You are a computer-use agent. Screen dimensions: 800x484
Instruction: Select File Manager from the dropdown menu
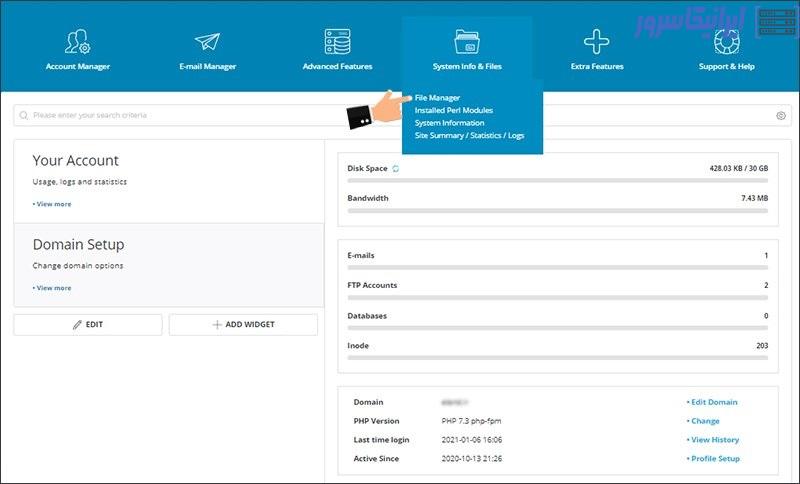pyautogui.click(x=438, y=98)
